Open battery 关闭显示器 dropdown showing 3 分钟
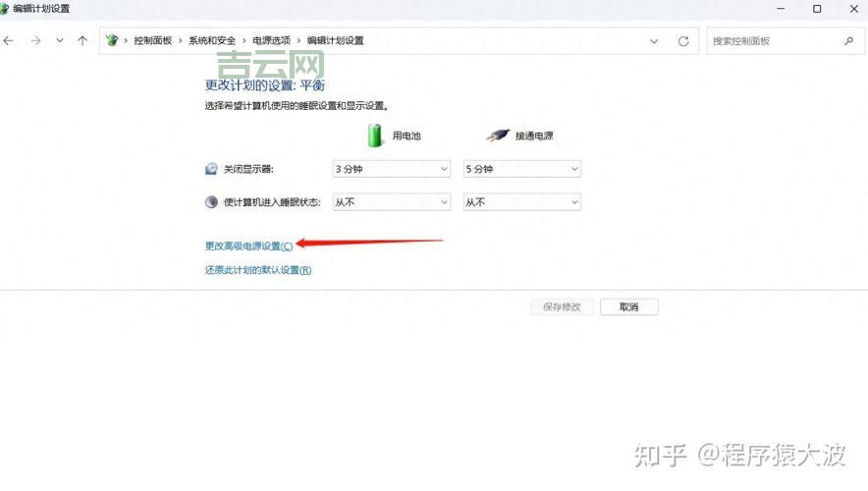868x491 pixels. [392, 169]
